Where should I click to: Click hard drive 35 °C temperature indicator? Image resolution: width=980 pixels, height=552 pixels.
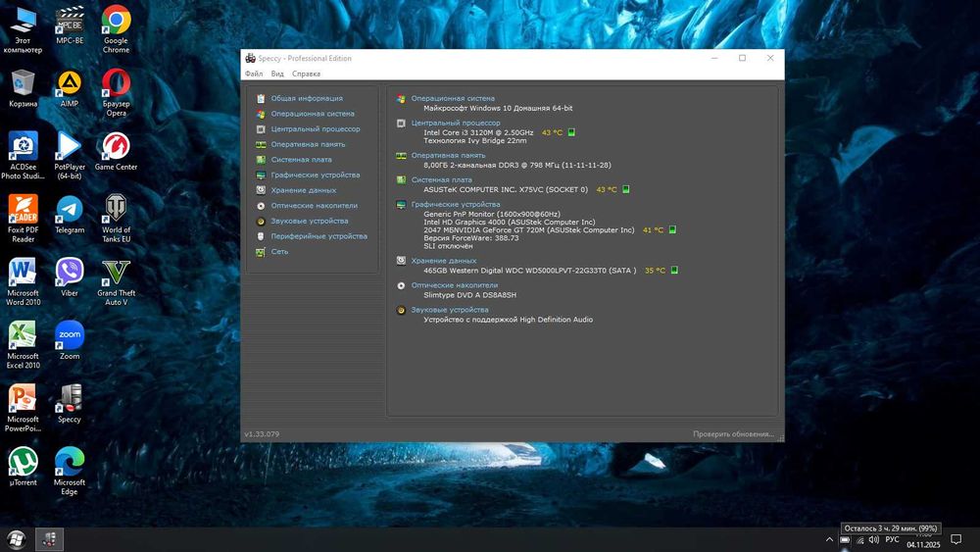point(674,270)
